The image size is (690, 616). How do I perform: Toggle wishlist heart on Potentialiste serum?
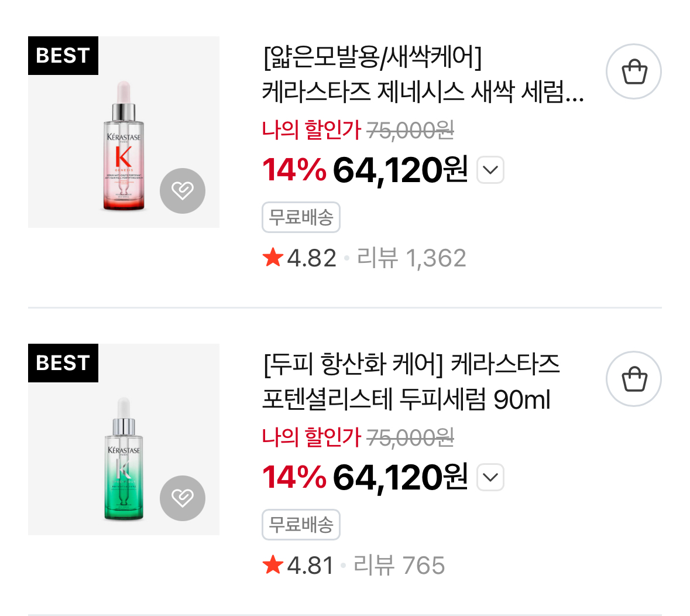(183, 498)
